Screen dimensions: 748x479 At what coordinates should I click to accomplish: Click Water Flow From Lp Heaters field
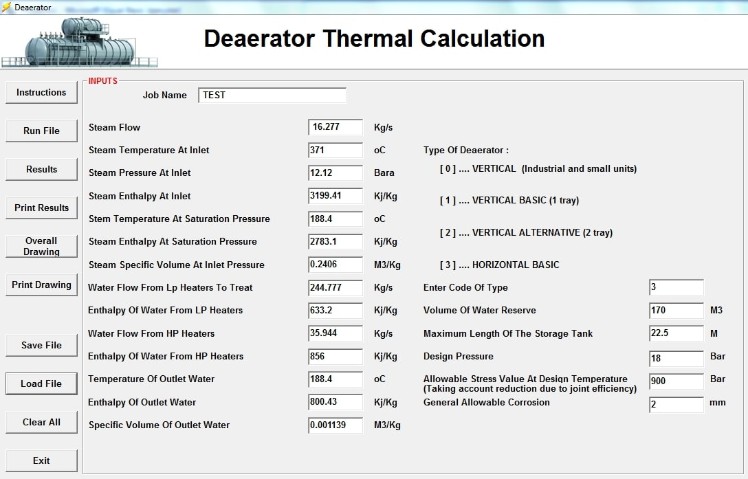coord(335,288)
